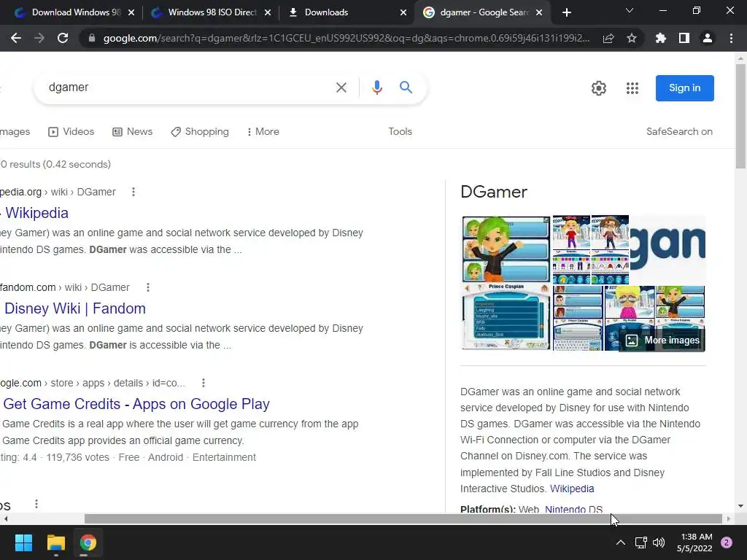Open options for the Google Play result

tap(204, 383)
